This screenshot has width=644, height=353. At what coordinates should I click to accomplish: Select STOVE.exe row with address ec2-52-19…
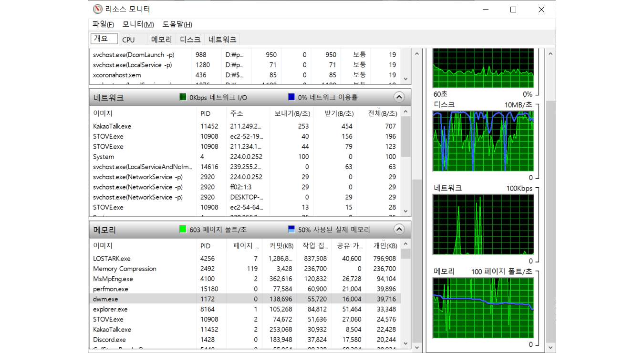245,136
